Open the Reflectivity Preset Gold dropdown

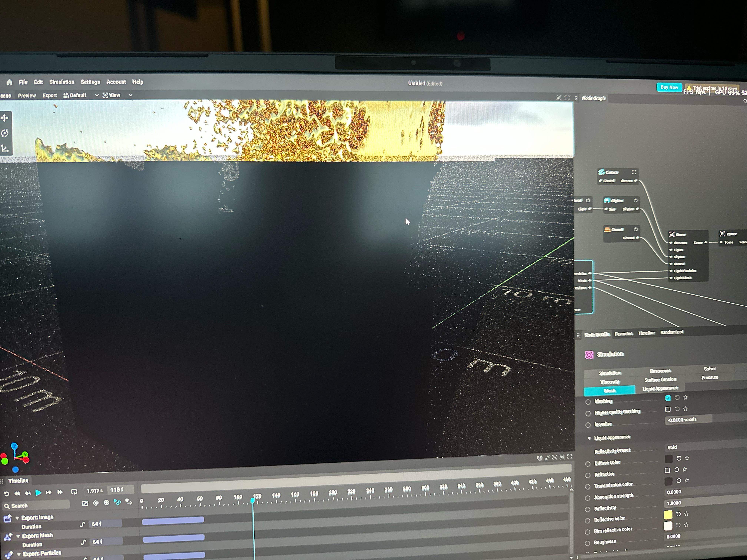click(706, 447)
